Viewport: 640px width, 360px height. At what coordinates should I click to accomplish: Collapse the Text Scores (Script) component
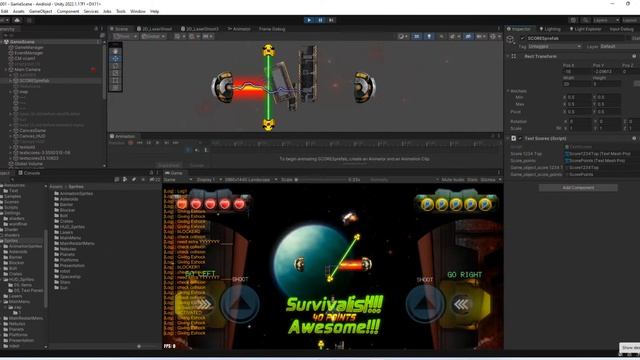coord(508,138)
